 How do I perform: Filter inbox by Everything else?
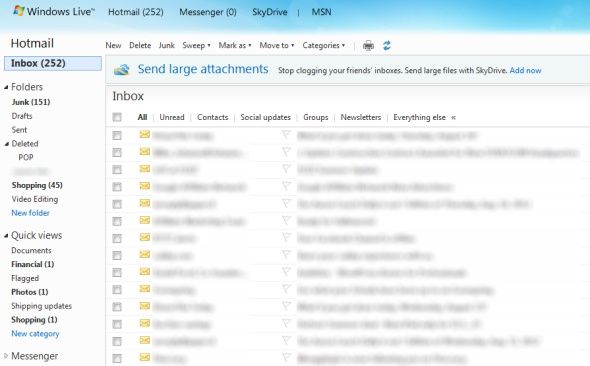click(420, 117)
